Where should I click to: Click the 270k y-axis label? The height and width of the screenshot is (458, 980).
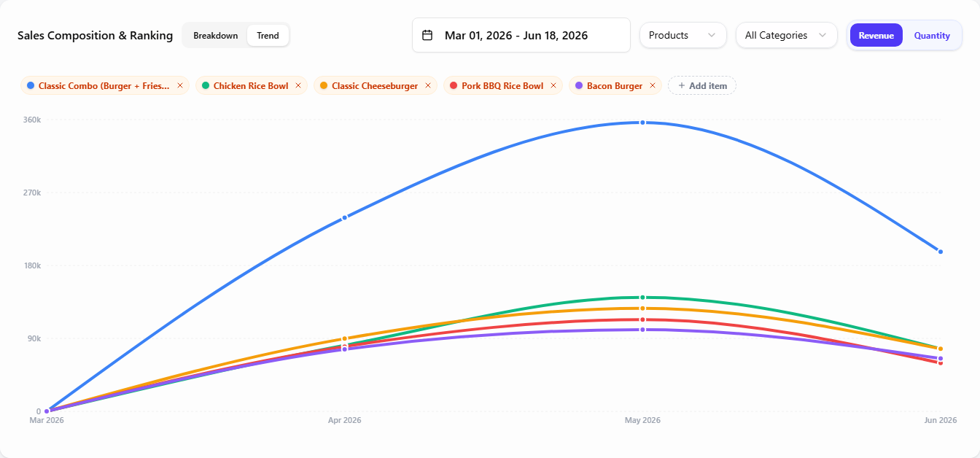click(x=34, y=193)
